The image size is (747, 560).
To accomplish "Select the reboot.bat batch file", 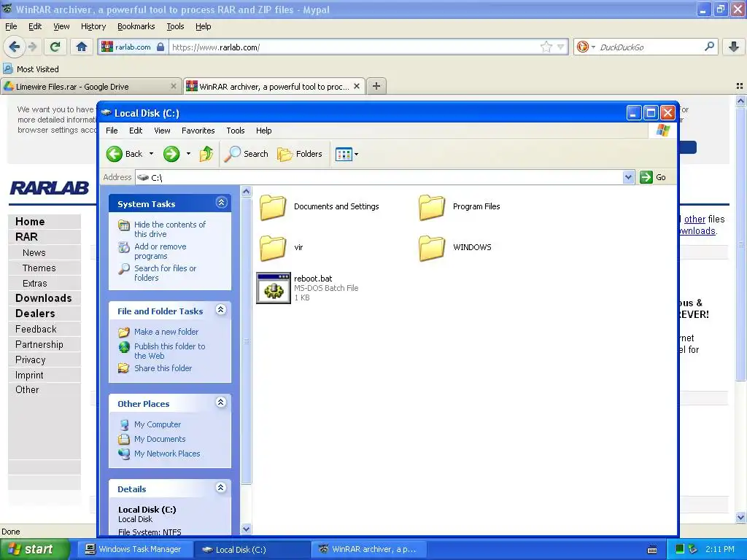I will tap(307, 288).
